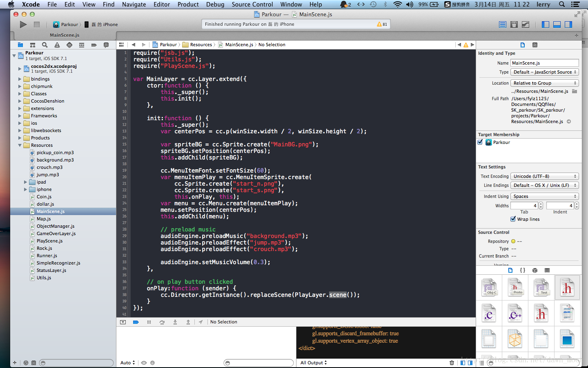Open the Test navigator diamond icon
This screenshot has height=368, width=588.
(69, 45)
